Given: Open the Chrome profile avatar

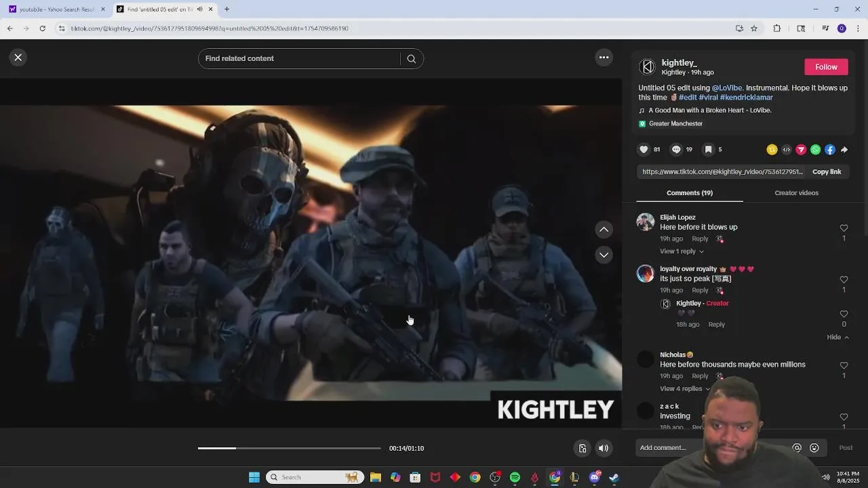Looking at the screenshot, I should point(842,28).
